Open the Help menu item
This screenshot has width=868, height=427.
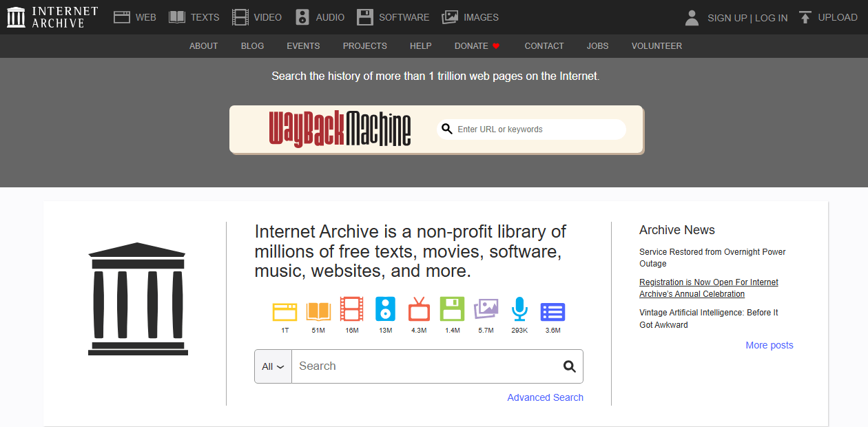point(421,46)
